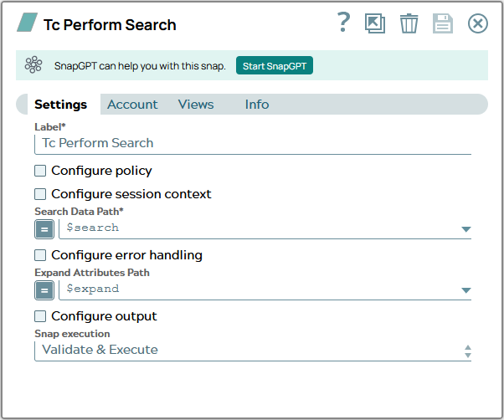Click the pop-out dialog icon
The image size is (504, 420).
point(375,23)
